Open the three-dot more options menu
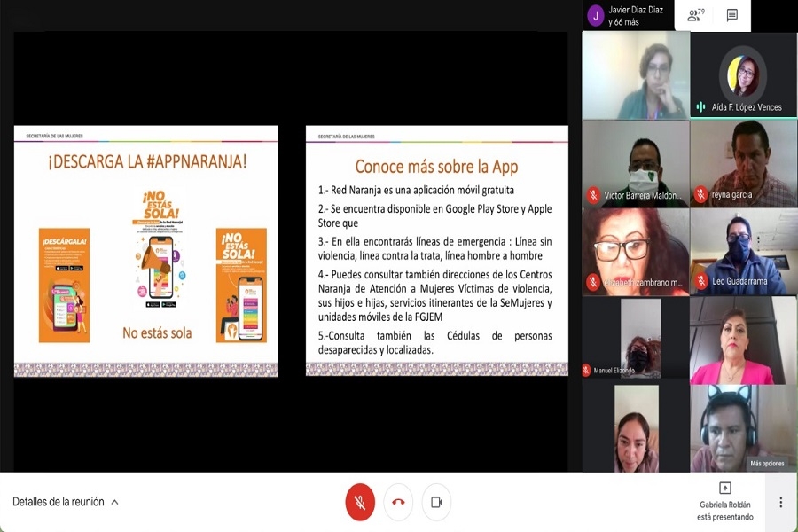Viewport: 798px width, 532px height. click(x=780, y=502)
